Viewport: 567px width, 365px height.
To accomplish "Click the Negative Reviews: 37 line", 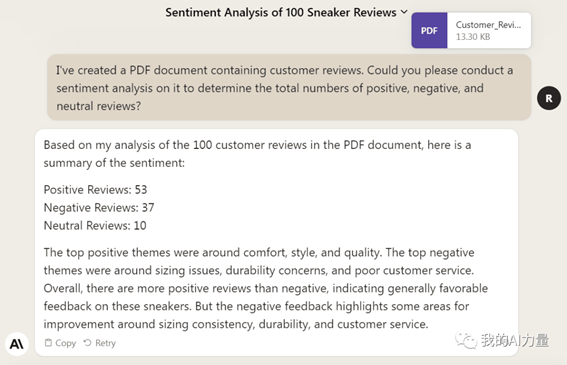I will (99, 208).
